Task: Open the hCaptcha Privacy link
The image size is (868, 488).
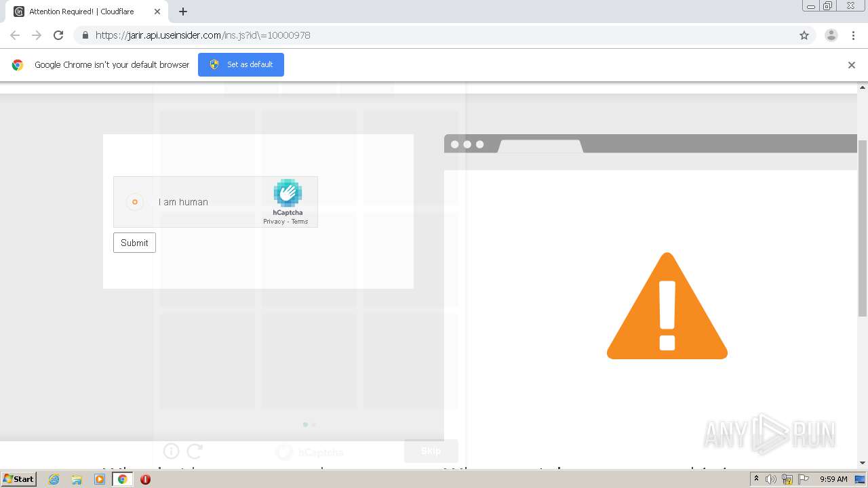Action: point(274,222)
